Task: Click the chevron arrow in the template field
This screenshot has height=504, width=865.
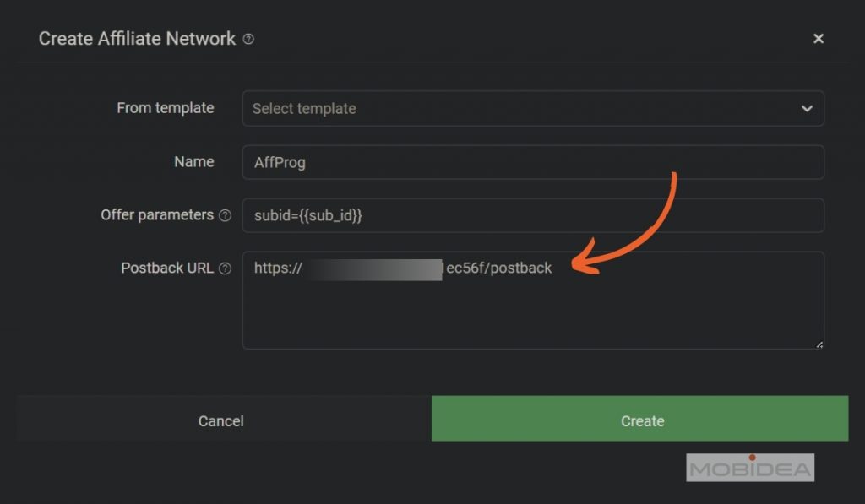Action: click(x=807, y=109)
